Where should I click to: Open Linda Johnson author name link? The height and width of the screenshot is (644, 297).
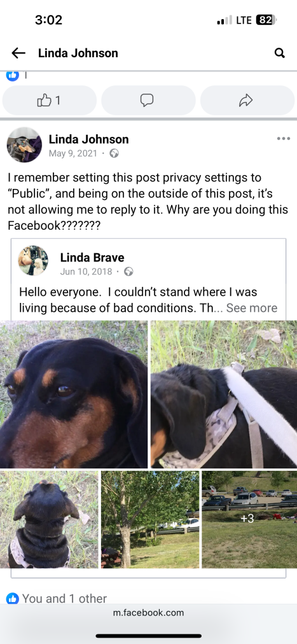(88, 139)
